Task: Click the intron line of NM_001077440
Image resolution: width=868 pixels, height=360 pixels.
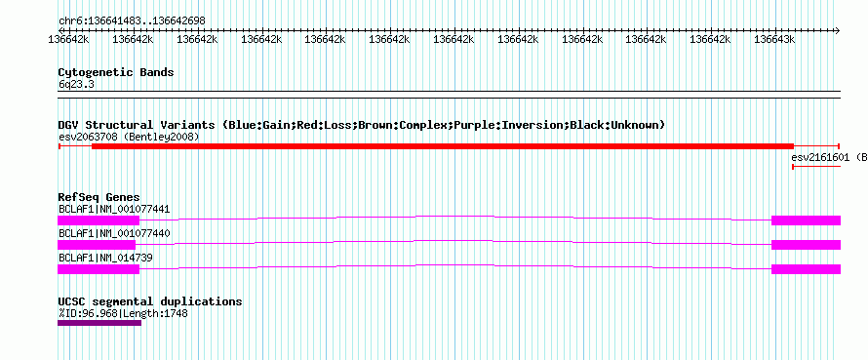Action: point(454,242)
